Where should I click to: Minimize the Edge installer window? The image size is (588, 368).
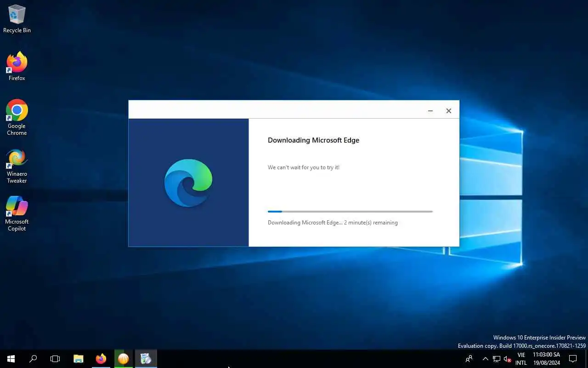point(430,111)
